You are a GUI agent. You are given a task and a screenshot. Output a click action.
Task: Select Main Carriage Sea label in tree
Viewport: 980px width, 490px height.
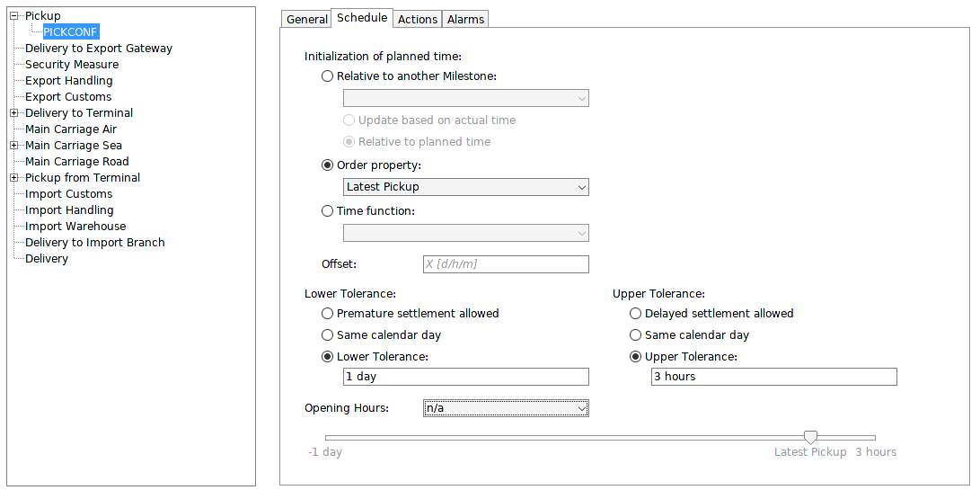[x=74, y=146]
